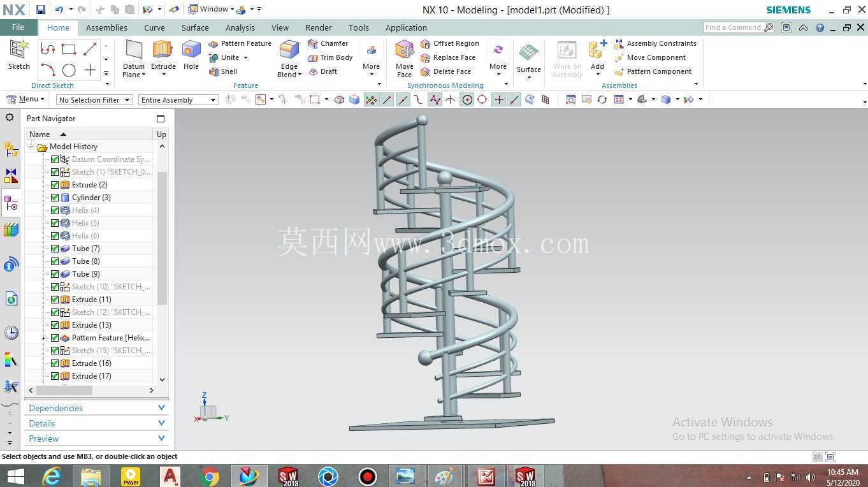
Task: Click the Undo arrow icon
Action: (59, 10)
